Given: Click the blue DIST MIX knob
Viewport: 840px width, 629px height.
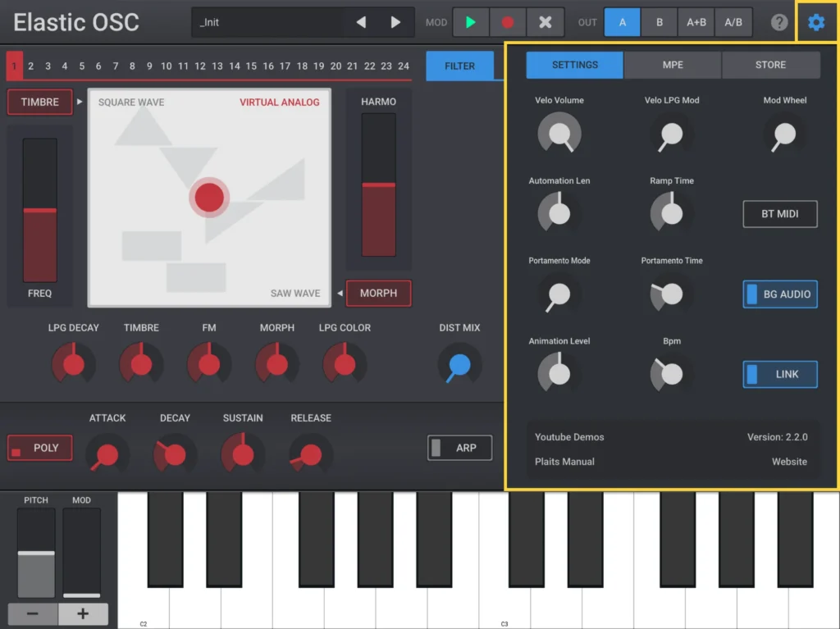Looking at the screenshot, I should click(459, 365).
